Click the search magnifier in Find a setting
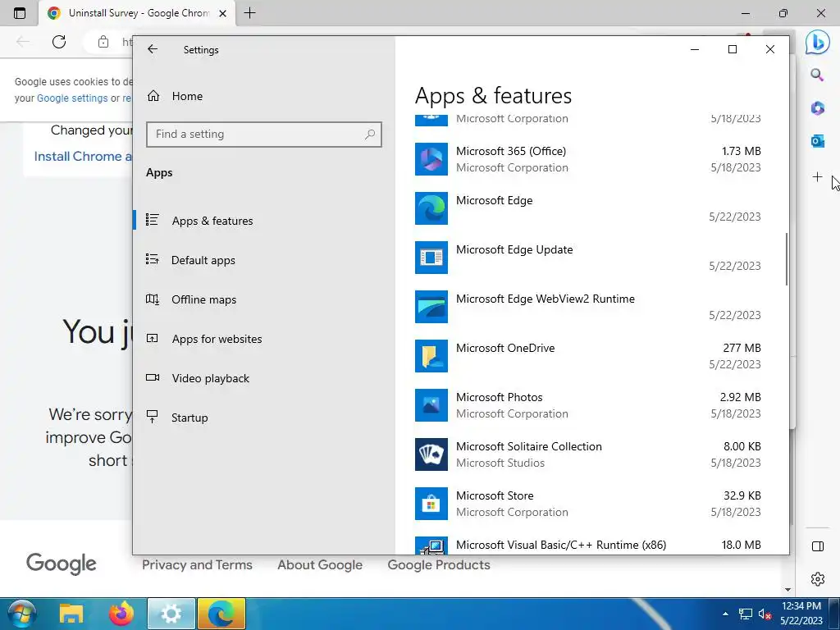Viewport: 840px width, 630px height. 370,135
